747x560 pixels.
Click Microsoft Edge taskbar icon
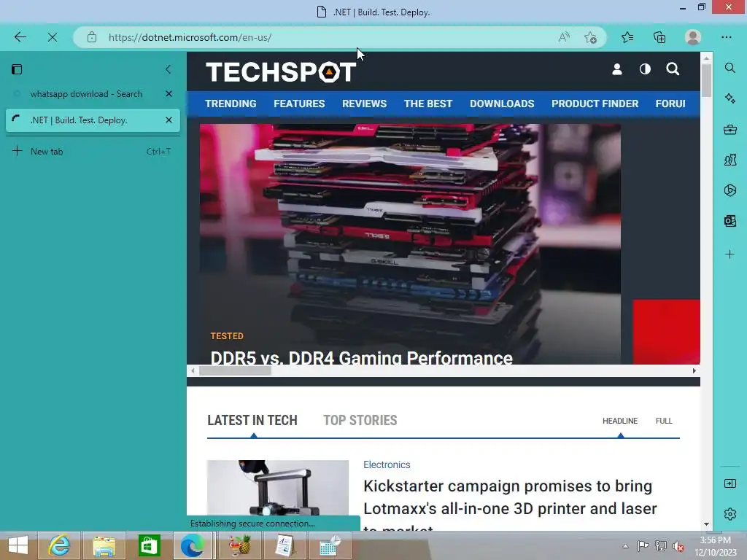(193, 545)
